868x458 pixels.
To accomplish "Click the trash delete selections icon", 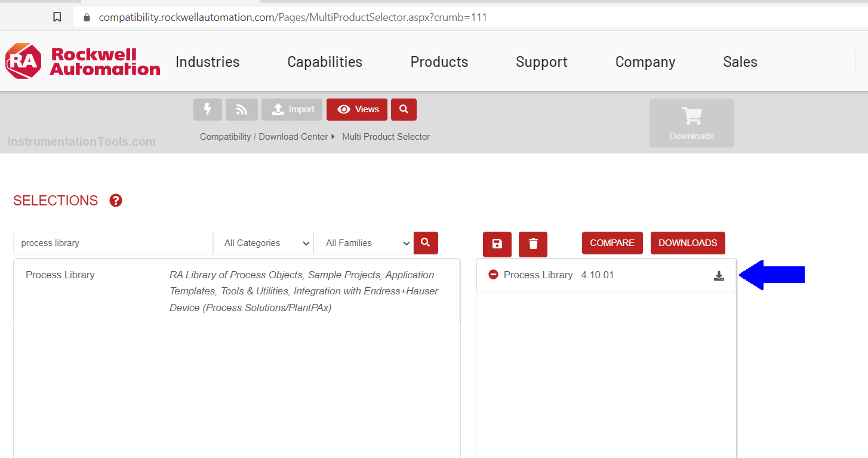I will point(533,244).
